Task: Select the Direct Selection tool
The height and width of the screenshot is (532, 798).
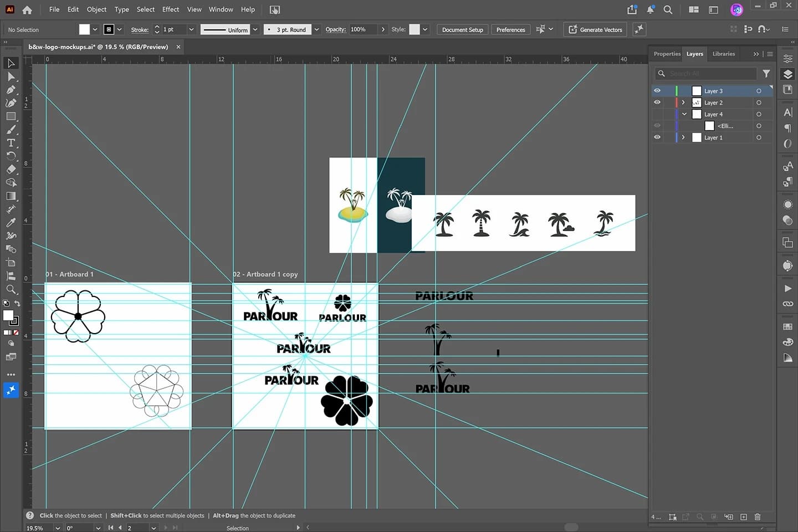Action: click(11, 76)
